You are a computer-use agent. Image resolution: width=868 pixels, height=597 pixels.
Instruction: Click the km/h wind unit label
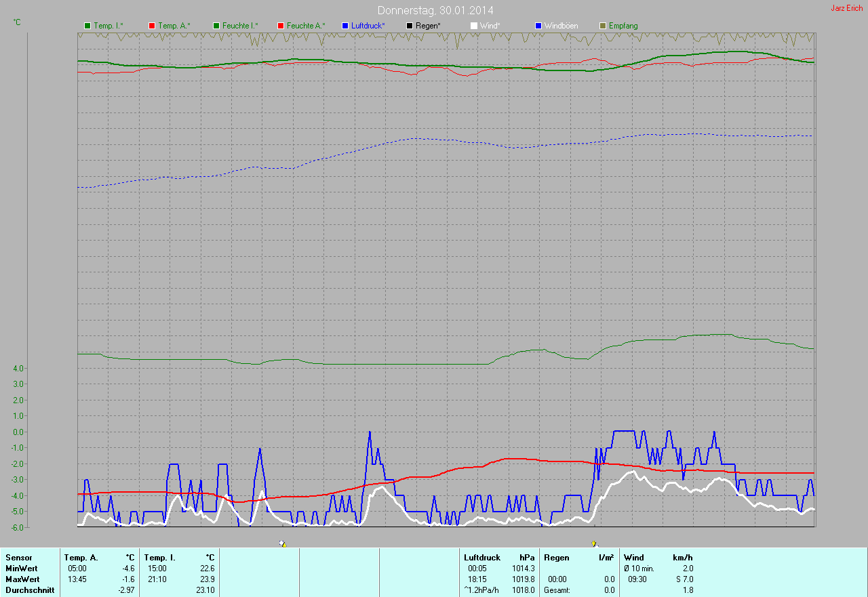[x=683, y=558]
